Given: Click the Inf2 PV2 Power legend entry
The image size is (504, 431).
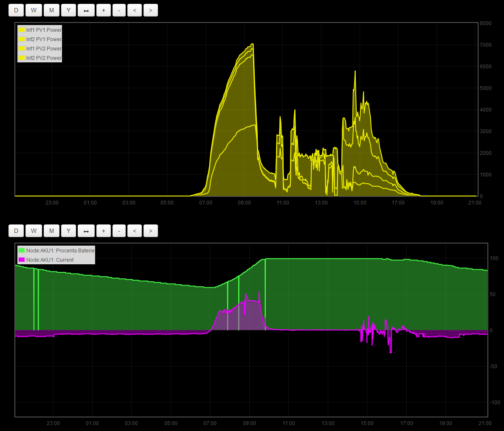Looking at the screenshot, I should (x=44, y=58).
